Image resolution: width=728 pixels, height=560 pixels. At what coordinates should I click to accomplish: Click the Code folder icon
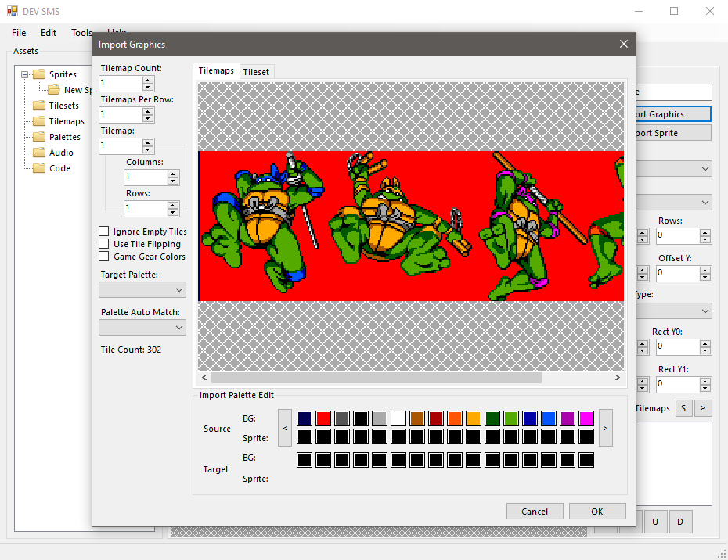39,168
